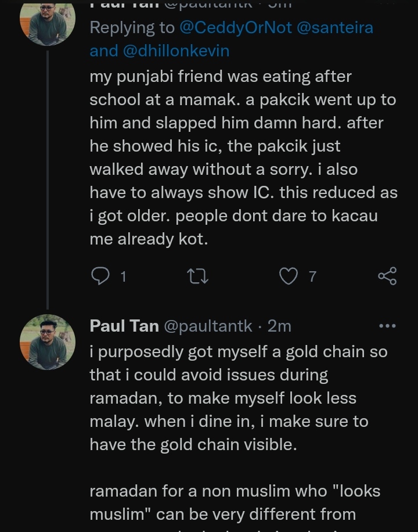This screenshot has width=418, height=532.
Task: Open the @CeddyOrNot profile link
Action: [x=236, y=27]
